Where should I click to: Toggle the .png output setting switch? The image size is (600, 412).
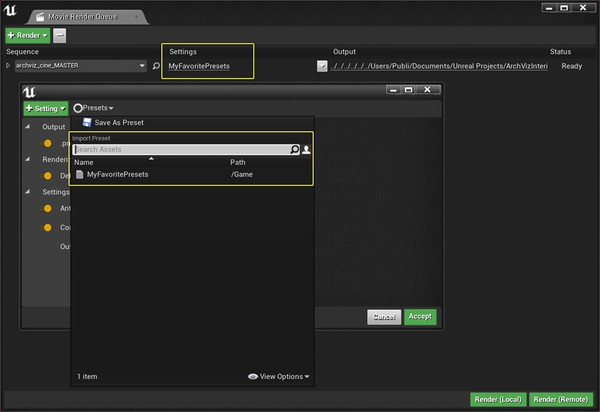point(45,143)
